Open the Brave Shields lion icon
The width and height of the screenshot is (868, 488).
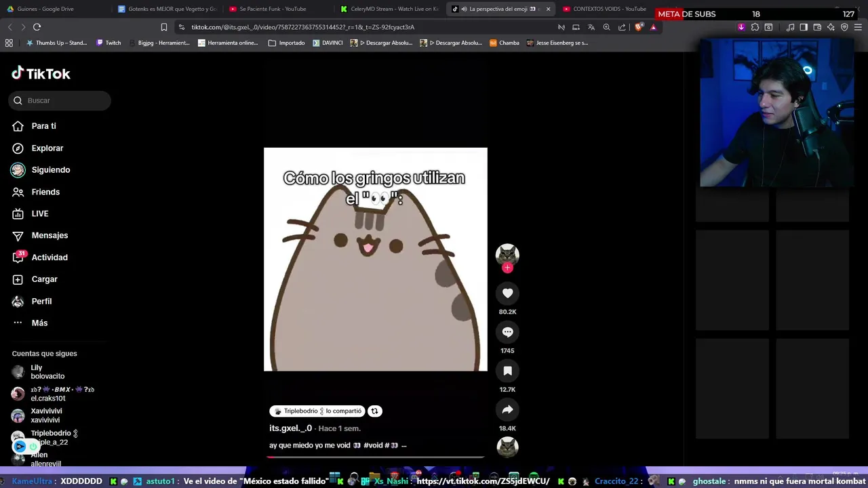pos(638,27)
